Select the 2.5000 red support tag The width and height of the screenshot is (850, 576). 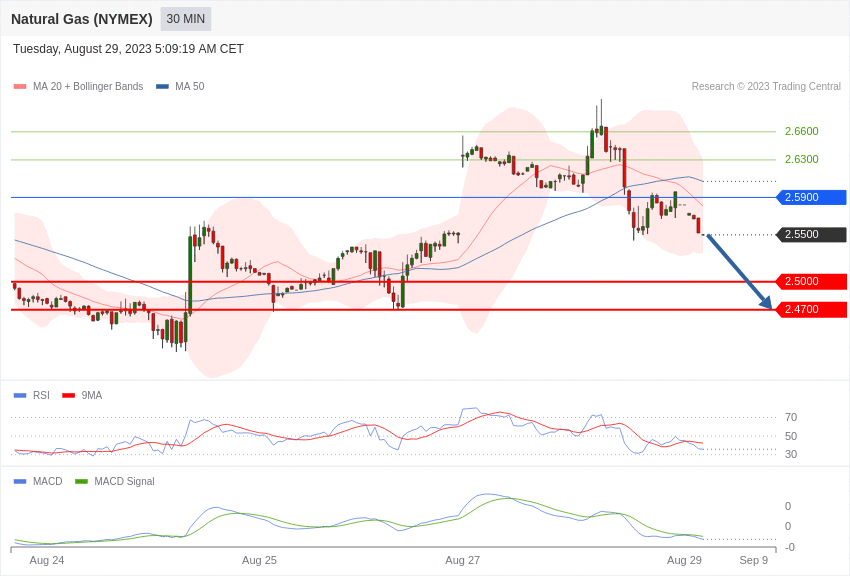click(812, 282)
